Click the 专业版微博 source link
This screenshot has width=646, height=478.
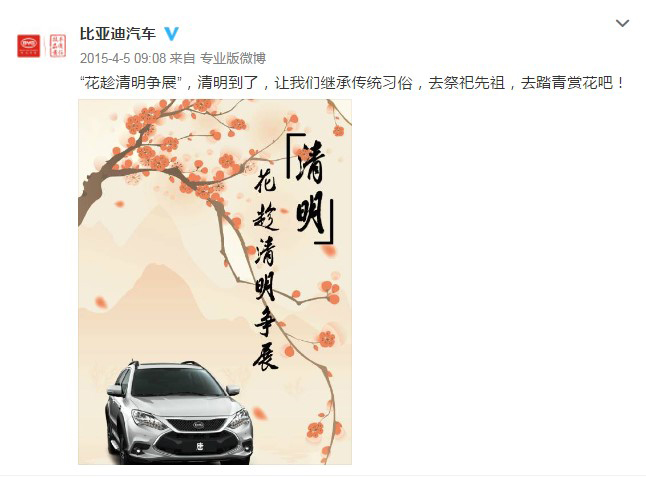[233, 58]
